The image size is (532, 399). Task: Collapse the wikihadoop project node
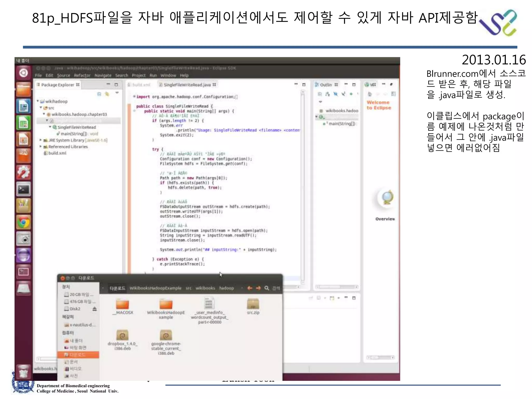38,101
